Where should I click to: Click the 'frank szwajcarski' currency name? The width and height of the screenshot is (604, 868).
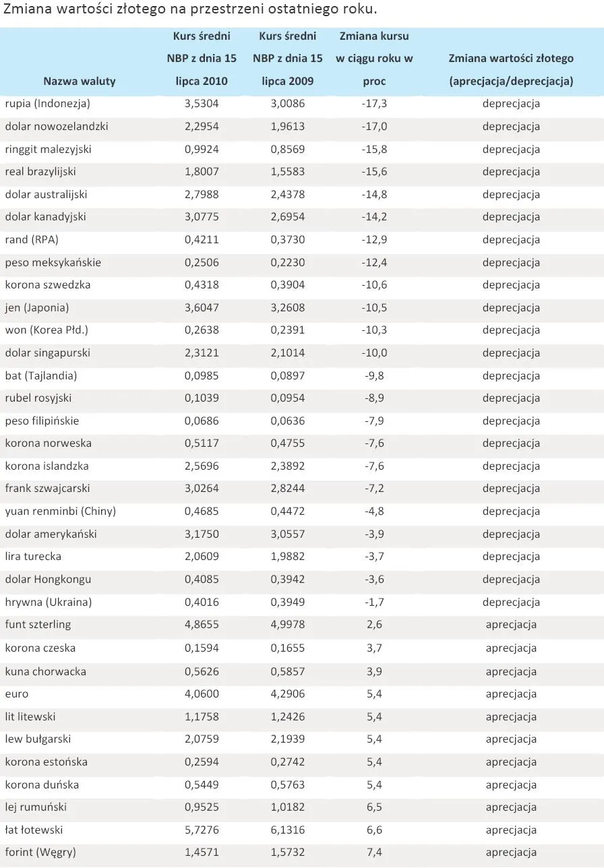[x=47, y=489]
